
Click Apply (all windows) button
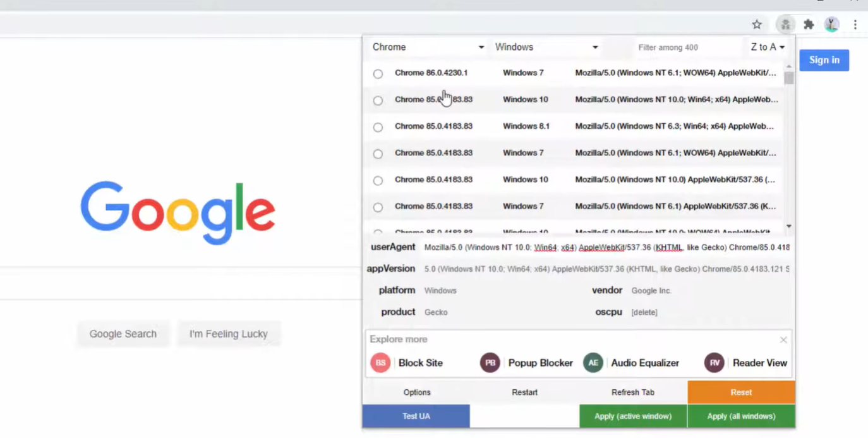(742, 416)
